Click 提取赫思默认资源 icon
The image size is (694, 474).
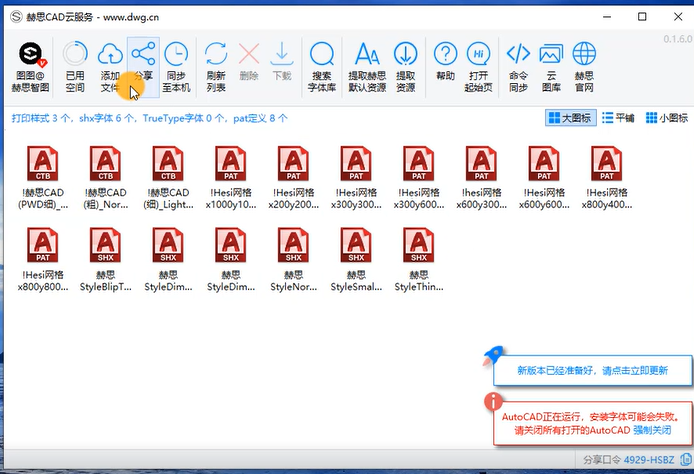pos(367,66)
